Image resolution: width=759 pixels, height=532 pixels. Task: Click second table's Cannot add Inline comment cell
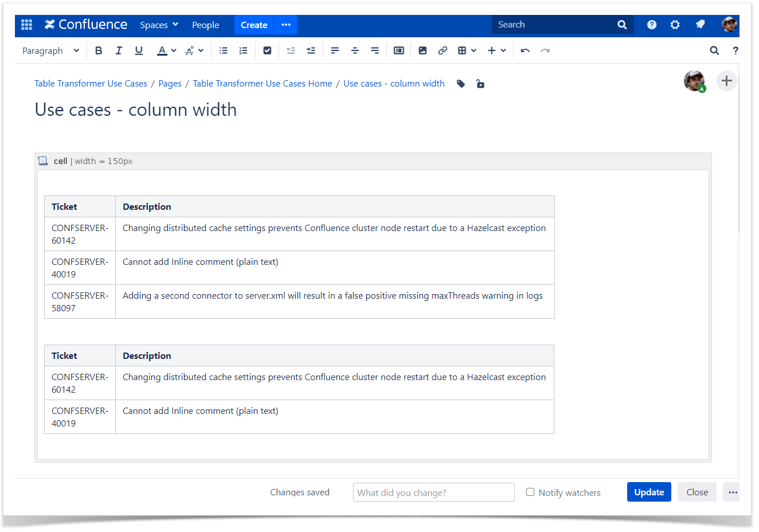tap(335, 417)
